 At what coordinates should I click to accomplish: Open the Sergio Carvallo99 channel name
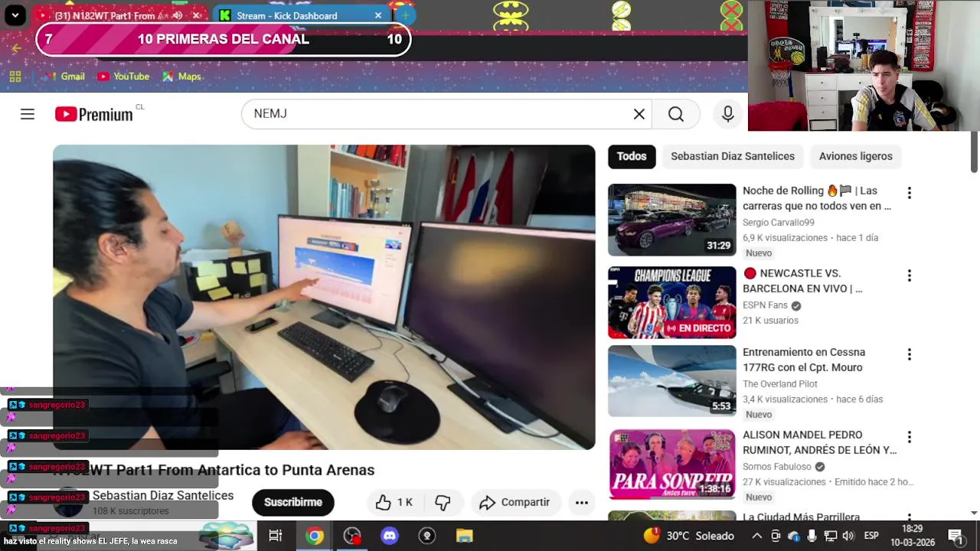(779, 223)
